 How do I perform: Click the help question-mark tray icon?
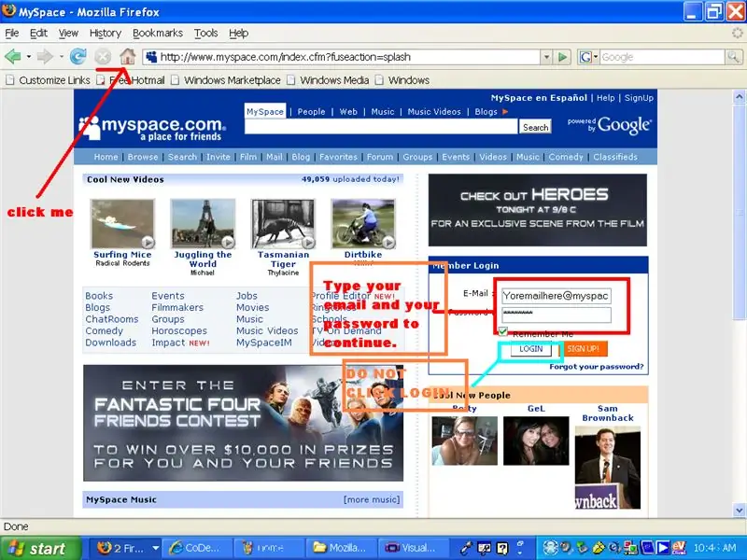(502, 548)
